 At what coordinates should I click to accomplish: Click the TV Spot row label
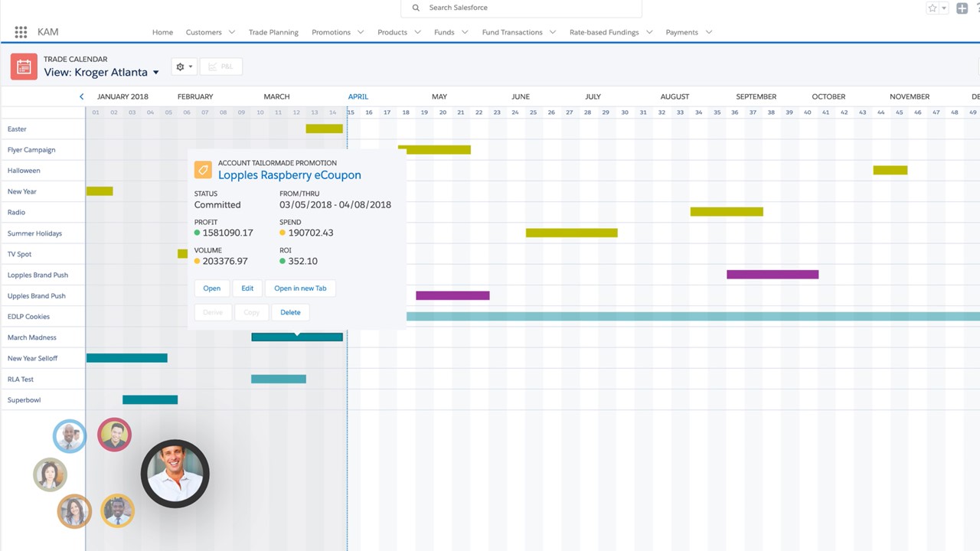tap(19, 254)
